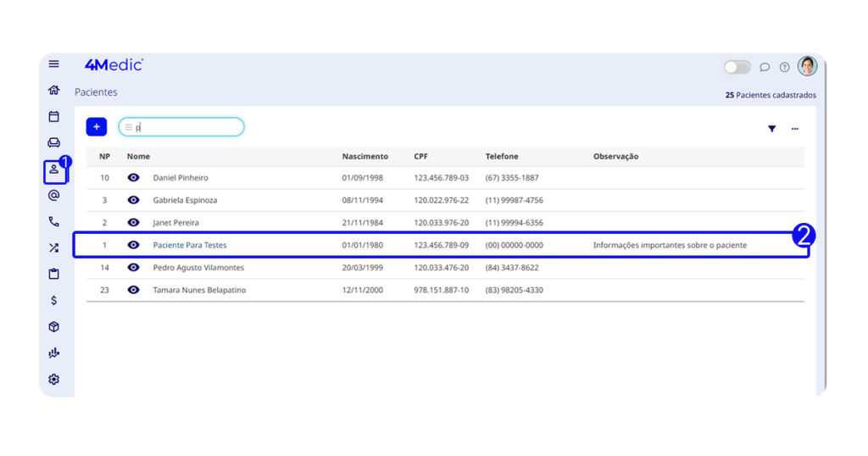Viewport: 868px width, 456px height.
Task: Click the phone icon in sidebar
Action: point(54,222)
